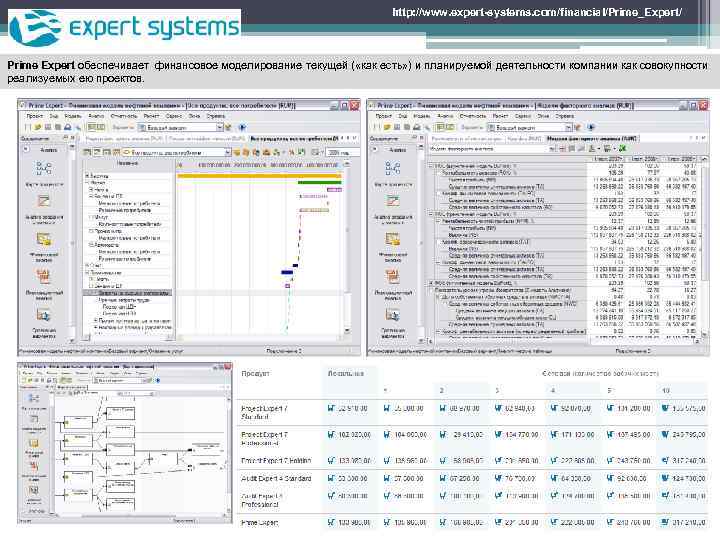Click cart icon for Prime Expert local price
Image resolution: width=720 pixels, height=540 pixels.
click(331, 523)
